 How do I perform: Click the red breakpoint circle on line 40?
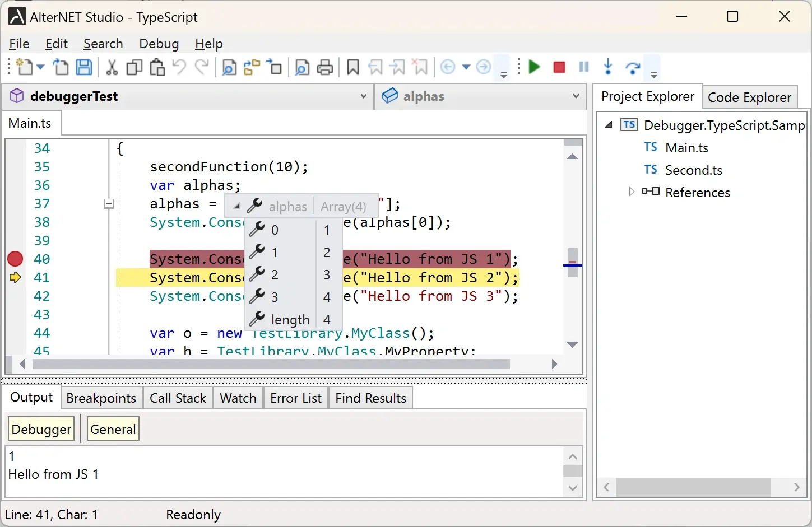point(15,259)
